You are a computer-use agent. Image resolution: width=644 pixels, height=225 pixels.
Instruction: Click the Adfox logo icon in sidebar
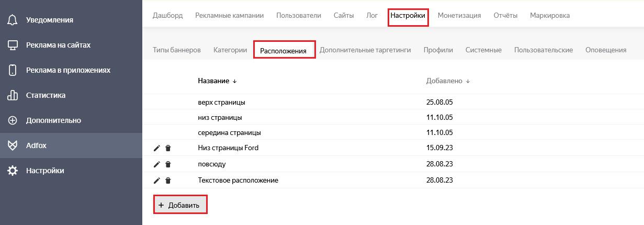coord(13,145)
